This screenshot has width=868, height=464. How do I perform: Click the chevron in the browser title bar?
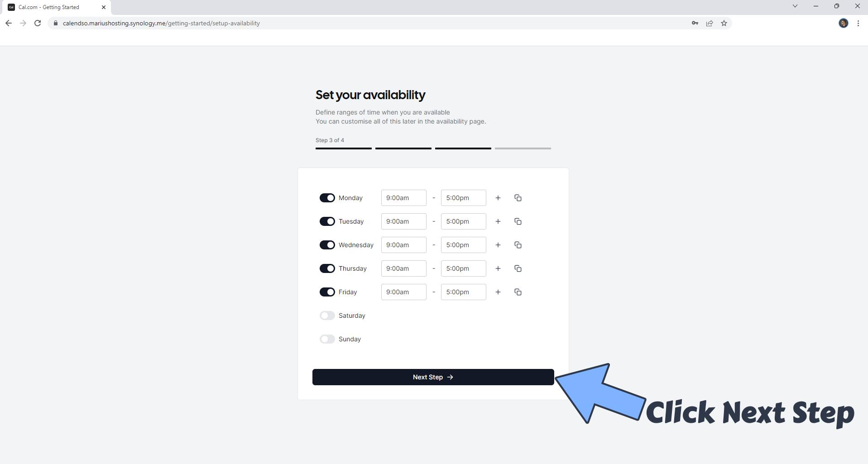pos(795,6)
